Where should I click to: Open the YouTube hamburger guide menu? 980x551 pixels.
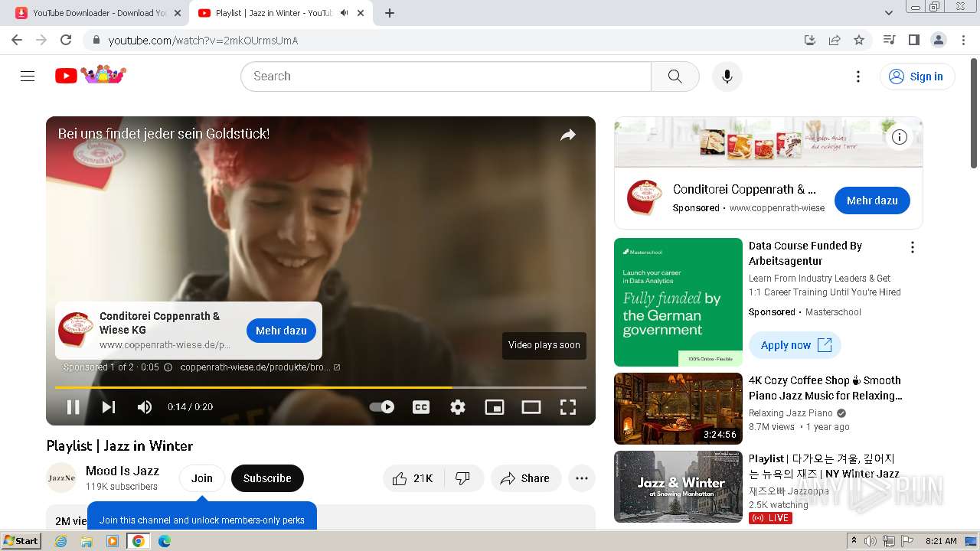click(28, 77)
